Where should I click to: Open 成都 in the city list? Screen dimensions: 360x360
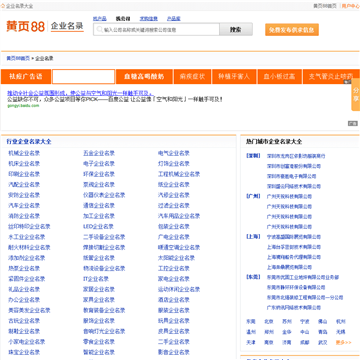(305, 342)
